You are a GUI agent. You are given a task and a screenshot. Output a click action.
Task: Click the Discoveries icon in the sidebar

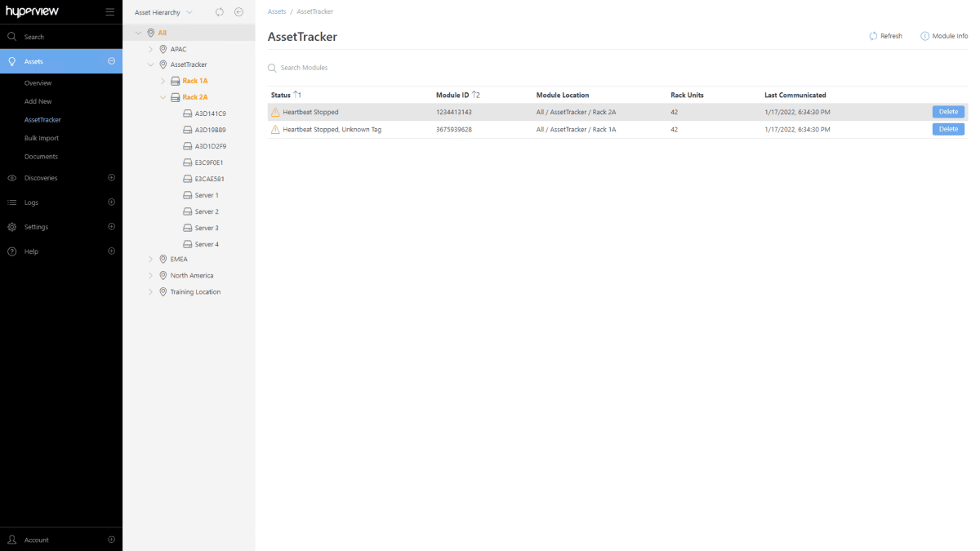coord(11,178)
